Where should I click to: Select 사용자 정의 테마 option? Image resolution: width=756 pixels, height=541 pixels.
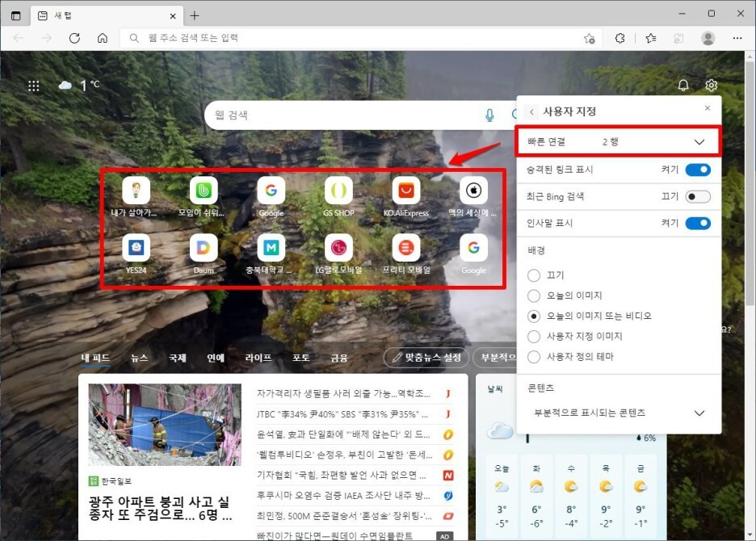coord(534,357)
